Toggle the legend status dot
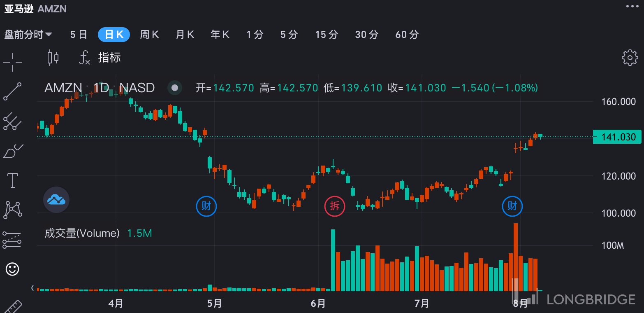Image resolution: width=644 pixels, height=313 pixels. (x=175, y=88)
